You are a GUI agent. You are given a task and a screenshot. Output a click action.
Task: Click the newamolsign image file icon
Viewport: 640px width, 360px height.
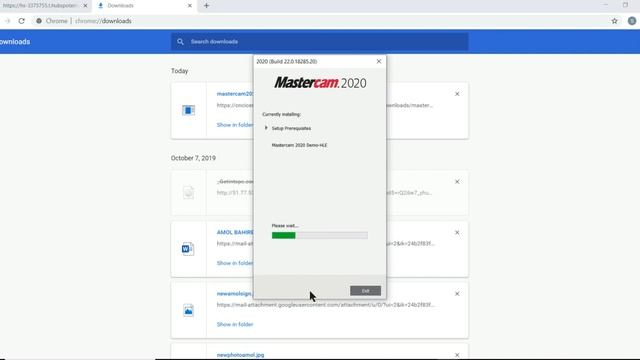(189, 310)
